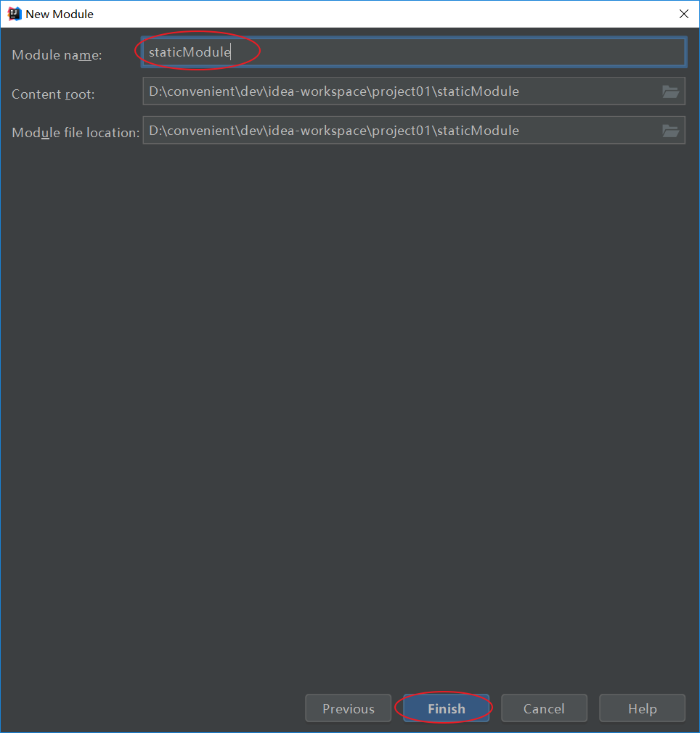
Task: Cancel the New Module dialog
Action: point(545,708)
